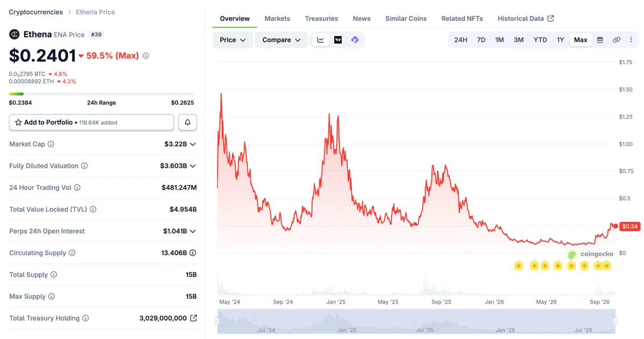Open the Compare dropdown
The image size is (644, 339).
(x=281, y=40)
